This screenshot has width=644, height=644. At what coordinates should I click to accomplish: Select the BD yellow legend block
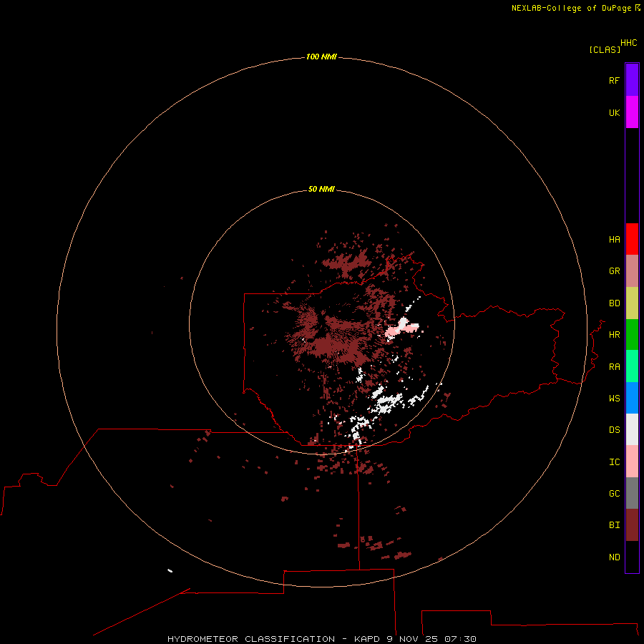(632, 303)
